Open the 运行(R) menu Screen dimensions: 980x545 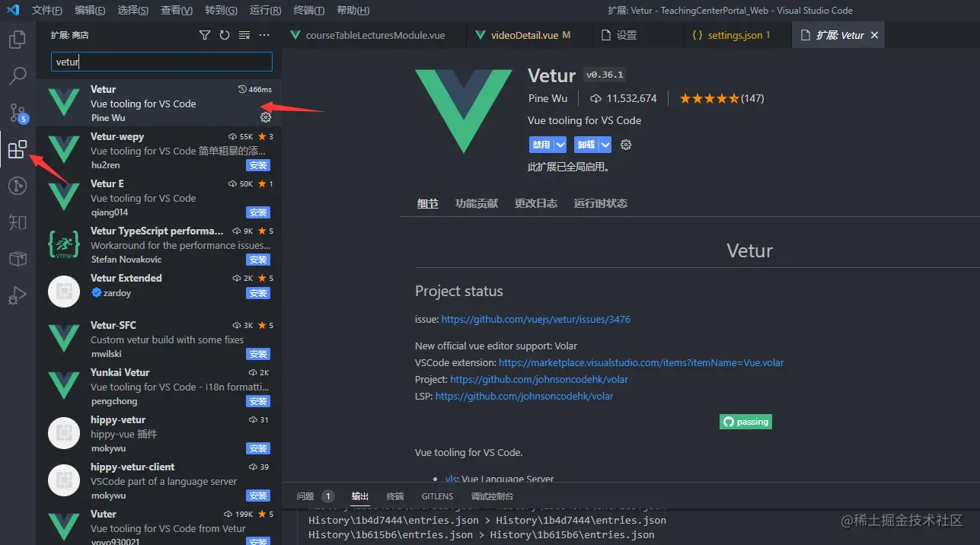[x=266, y=11]
